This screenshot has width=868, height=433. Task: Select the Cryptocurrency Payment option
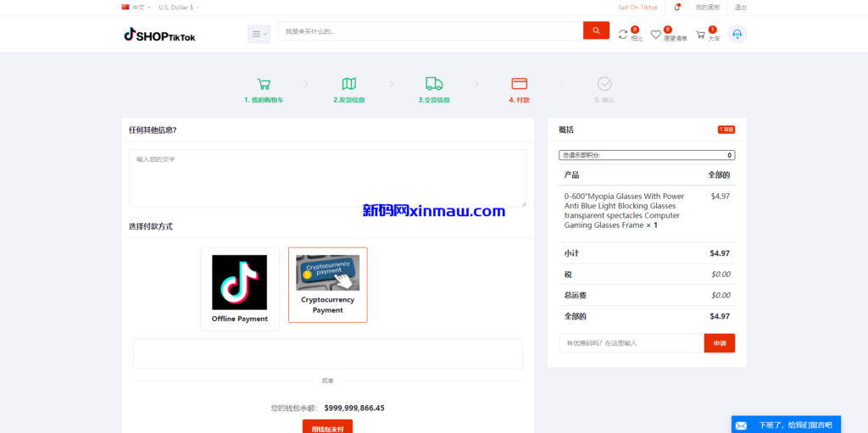328,285
